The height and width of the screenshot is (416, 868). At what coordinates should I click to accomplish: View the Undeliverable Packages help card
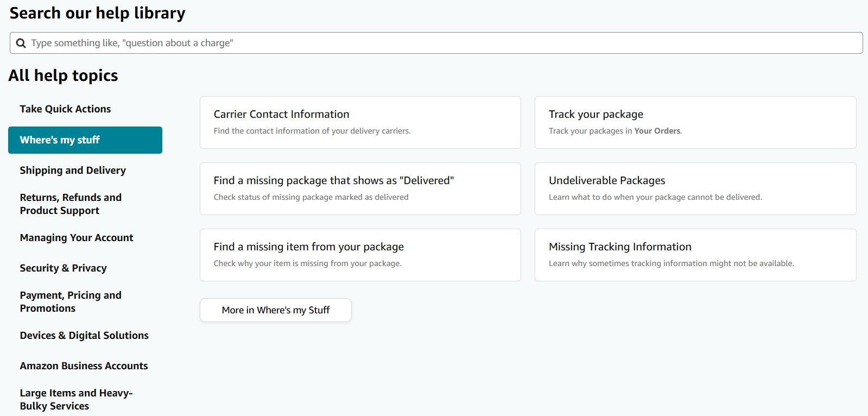(x=695, y=188)
